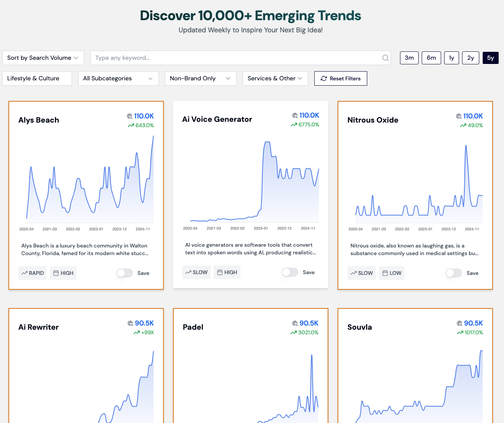Open the Ai Rewriter trend title
The height and width of the screenshot is (423, 504).
click(38, 327)
